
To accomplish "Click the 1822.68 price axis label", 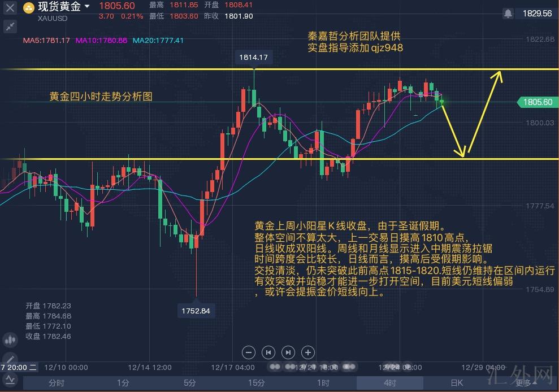I will coord(540,39).
